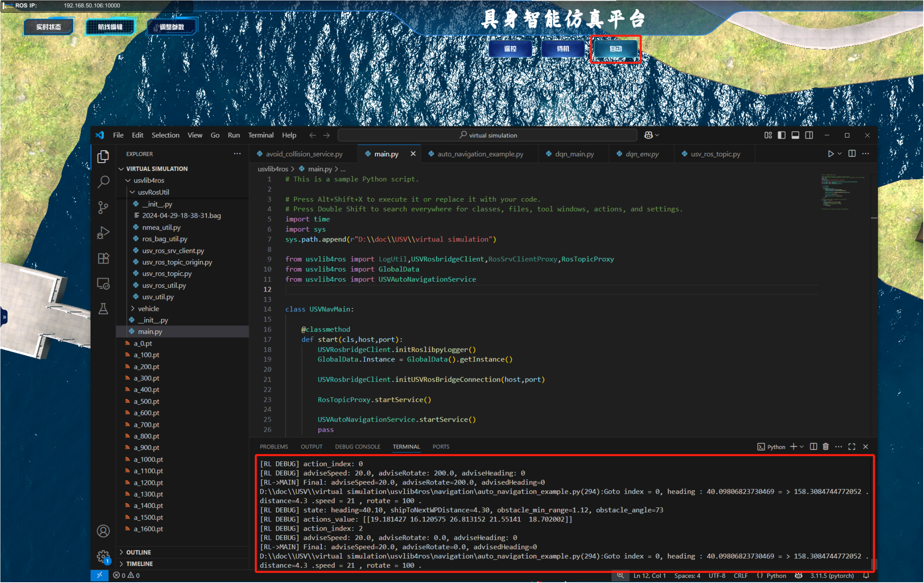The image size is (924, 583).
Task: Toggle the bottom panel visibility
Action: 795,135
